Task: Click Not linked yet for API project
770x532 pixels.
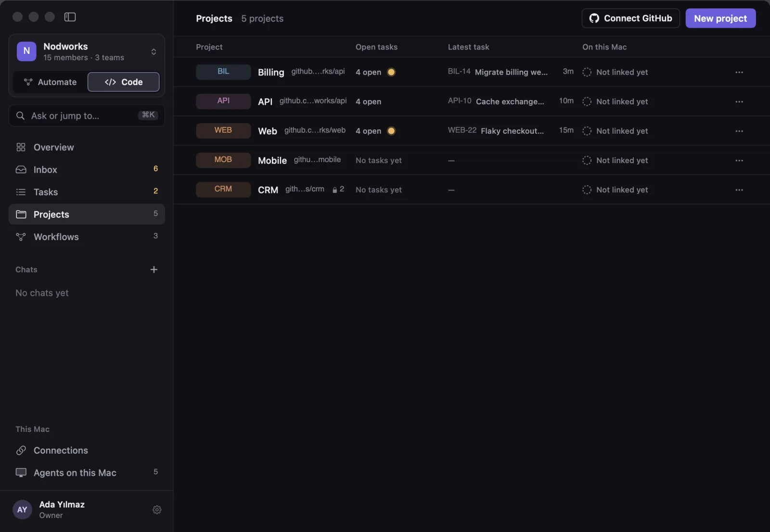Action: click(622, 101)
